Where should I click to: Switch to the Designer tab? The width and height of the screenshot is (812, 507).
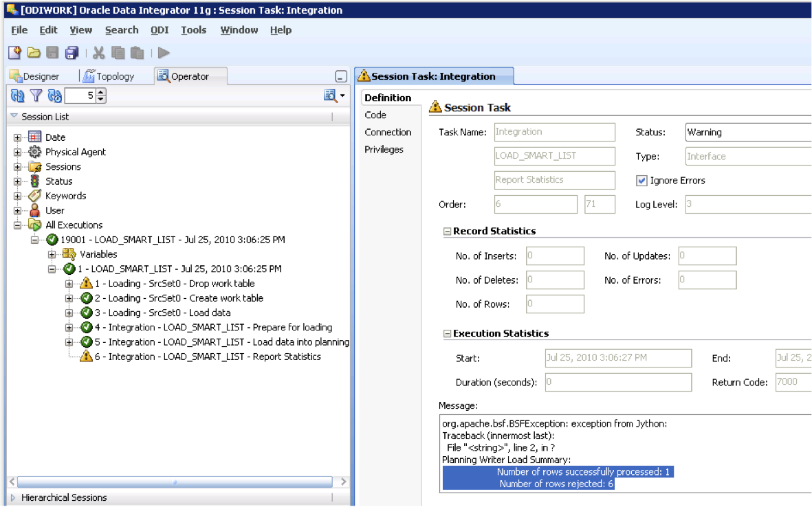[34, 76]
